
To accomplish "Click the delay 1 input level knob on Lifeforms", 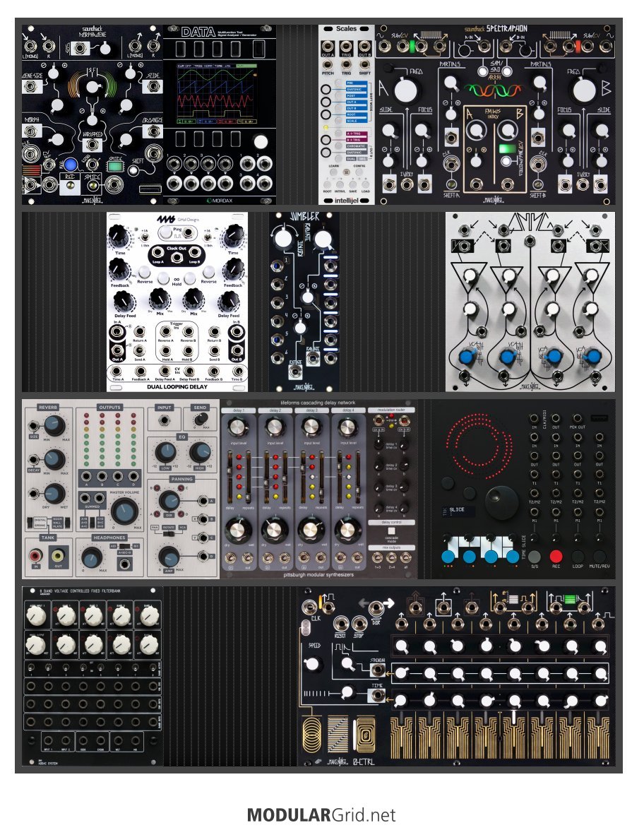I will coord(239,427).
